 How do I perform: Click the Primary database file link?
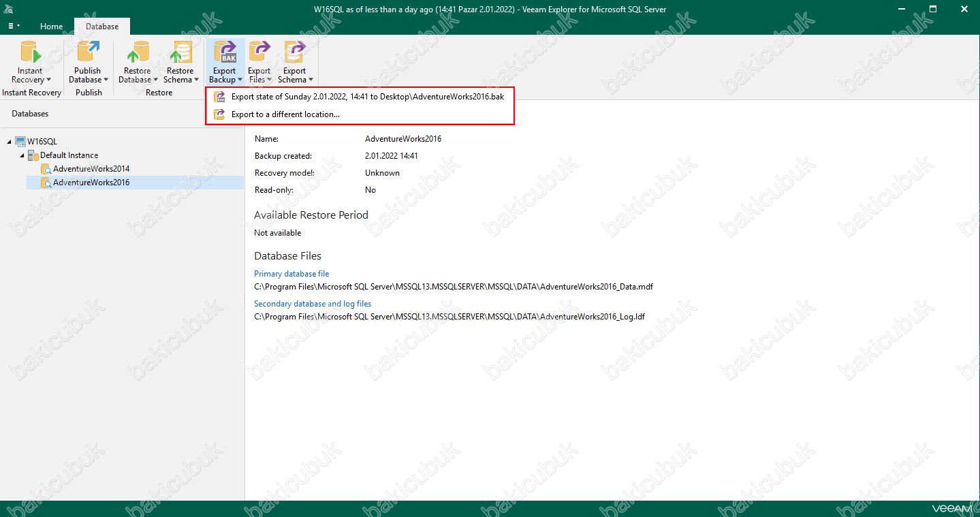click(x=291, y=274)
